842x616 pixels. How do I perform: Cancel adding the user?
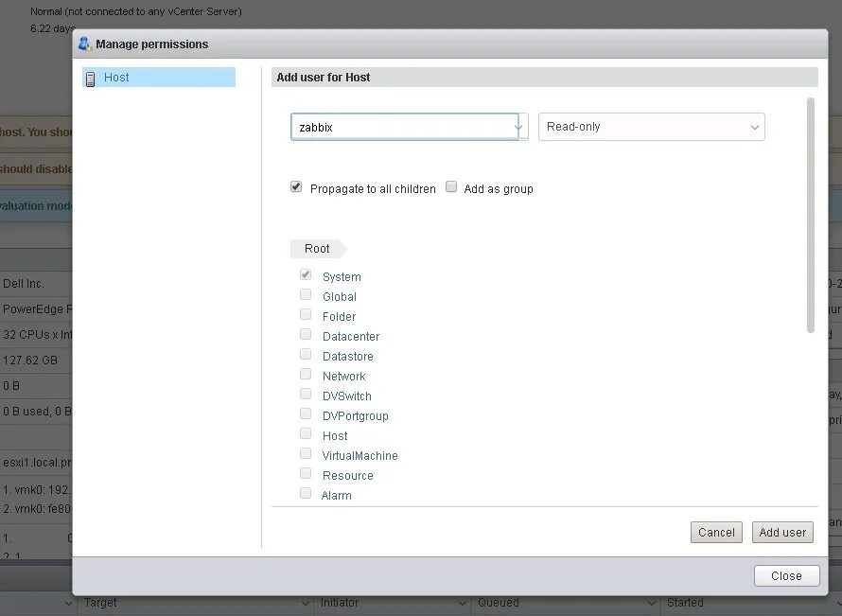click(716, 532)
